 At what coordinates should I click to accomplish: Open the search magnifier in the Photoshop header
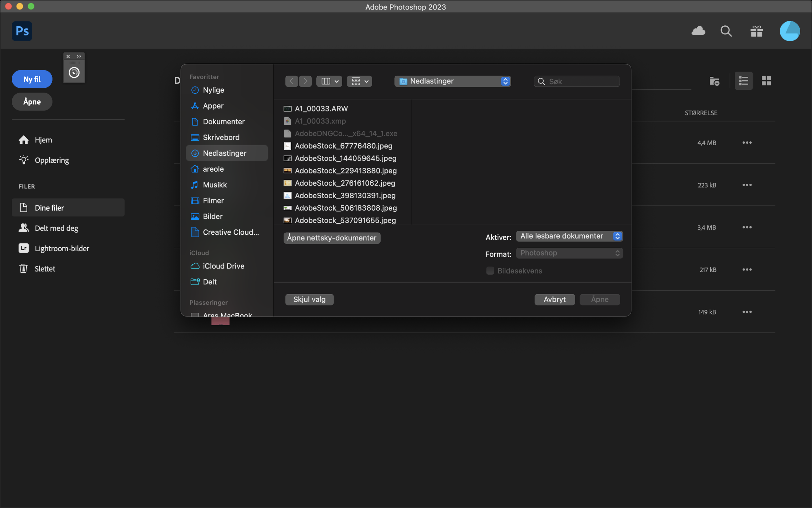pyautogui.click(x=726, y=31)
